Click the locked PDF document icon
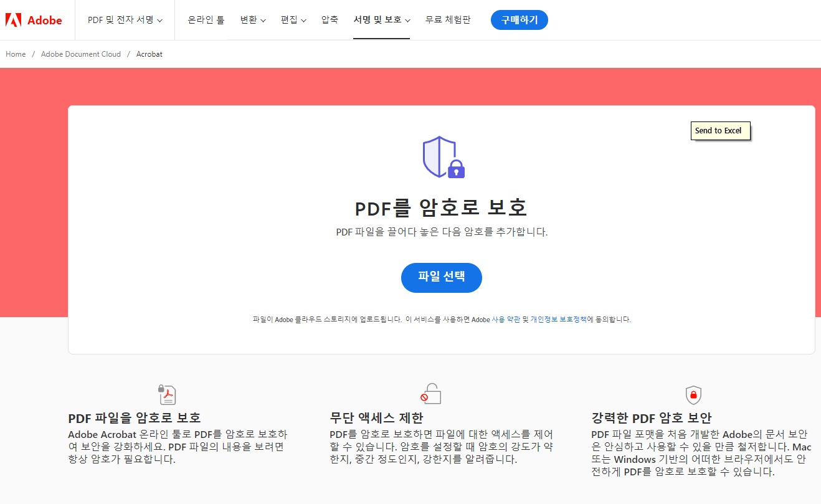This screenshot has height=504, width=821. (167, 394)
